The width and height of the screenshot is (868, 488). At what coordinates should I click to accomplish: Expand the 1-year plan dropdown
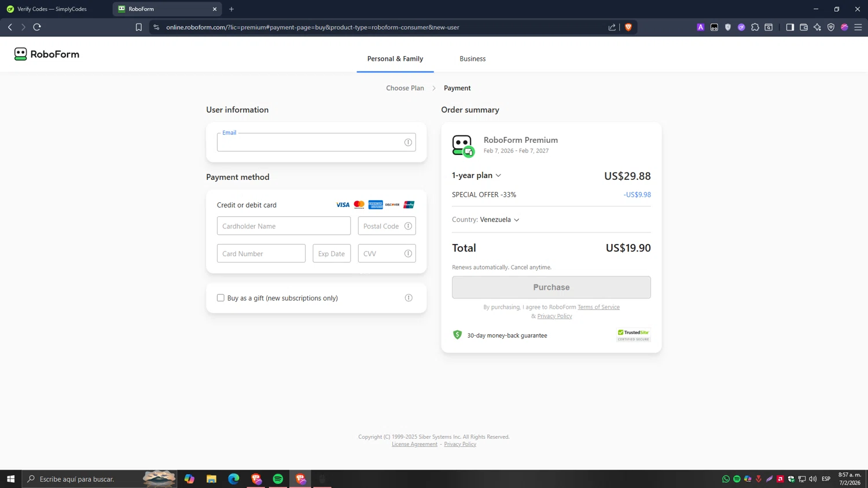[477, 175]
